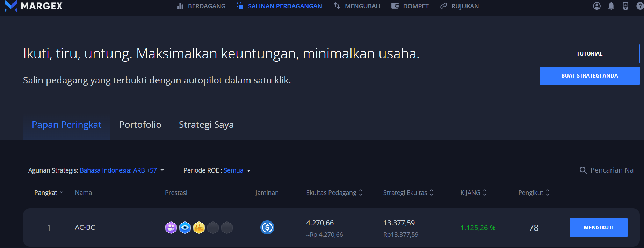Expand the Pangkat column dropdown

click(49, 192)
